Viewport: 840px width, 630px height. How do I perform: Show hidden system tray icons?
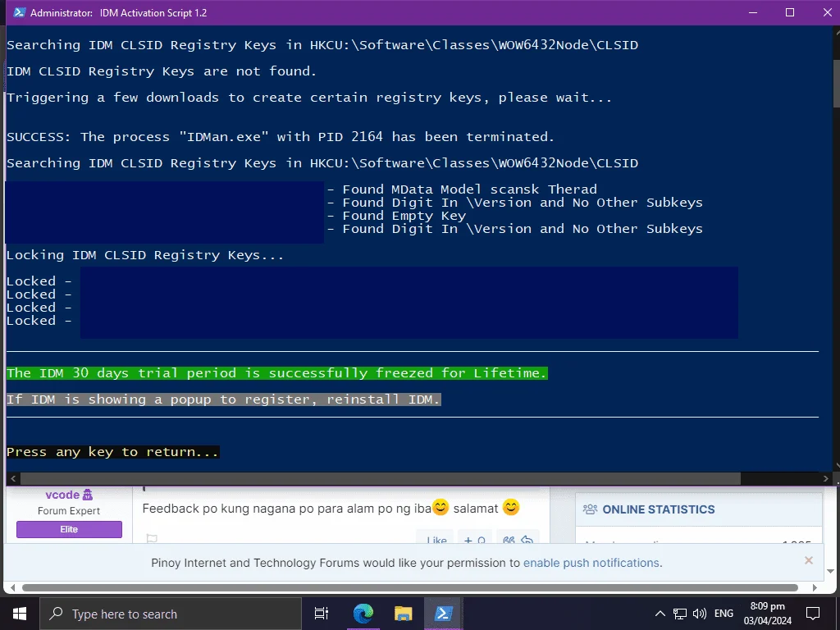tap(660, 614)
